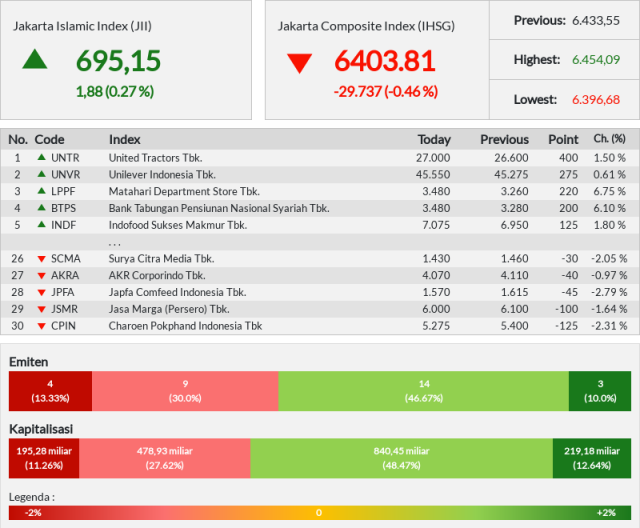Image resolution: width=640 pixels, height=528 pixels.
Task: Click today's price 27.000 for UNTR
Action: click(x=433, y=158)
